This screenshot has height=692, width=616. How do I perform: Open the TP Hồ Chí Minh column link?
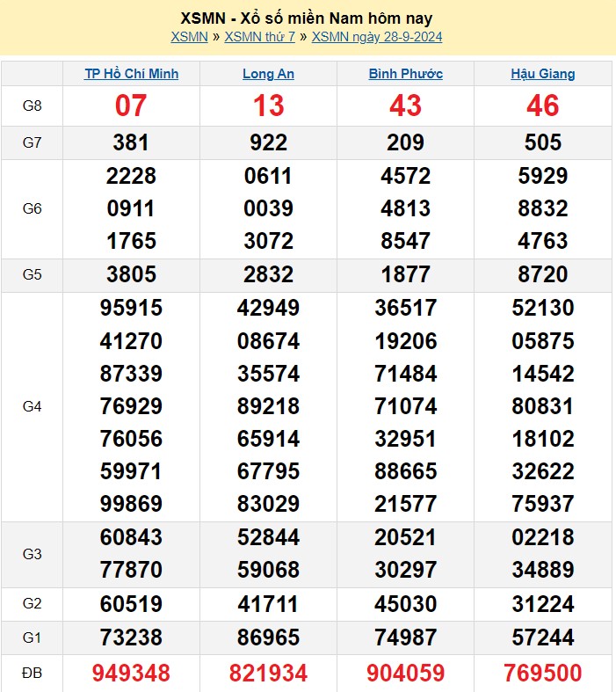131,74
